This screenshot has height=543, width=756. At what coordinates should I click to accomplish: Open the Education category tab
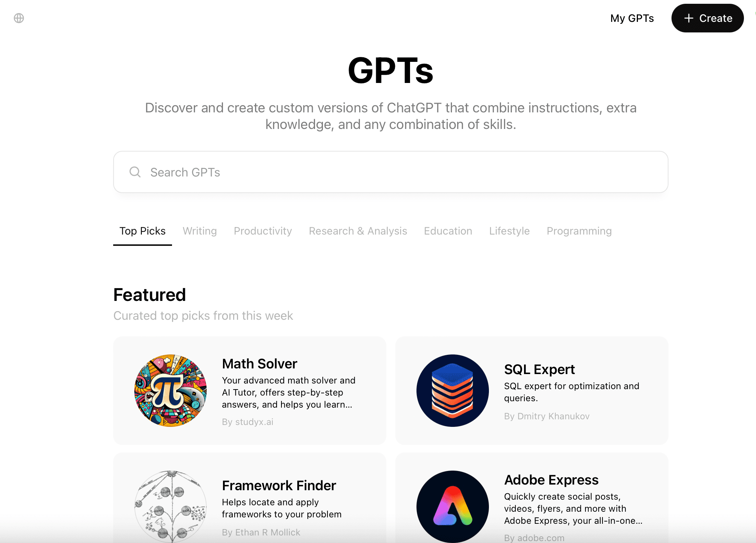pyautogui.click(x=448, y=230)
